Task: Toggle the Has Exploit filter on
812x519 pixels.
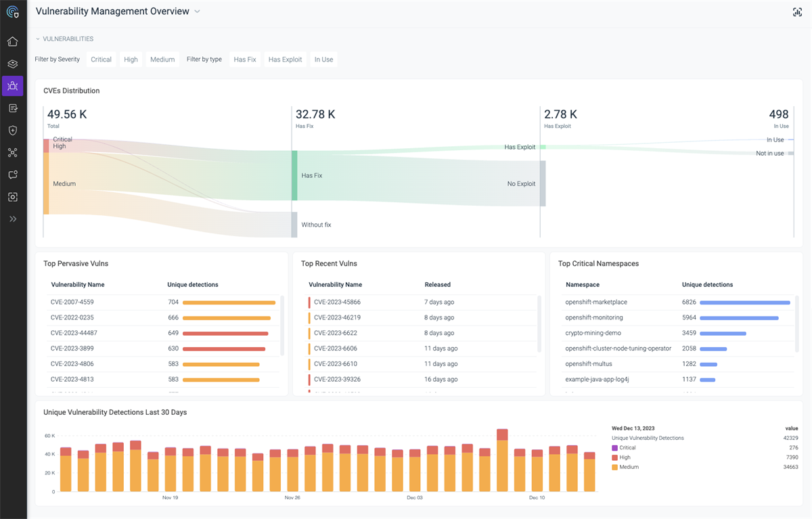Action: coord(285,59)
